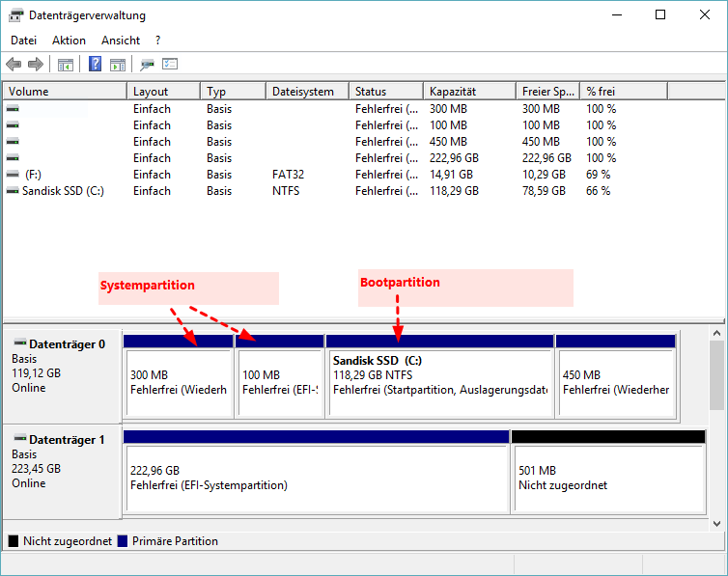The width and height of the screenshot is (728, 576).
Task: Select the Sandisk SSD (C:) volume row icon
Action: 13,191
